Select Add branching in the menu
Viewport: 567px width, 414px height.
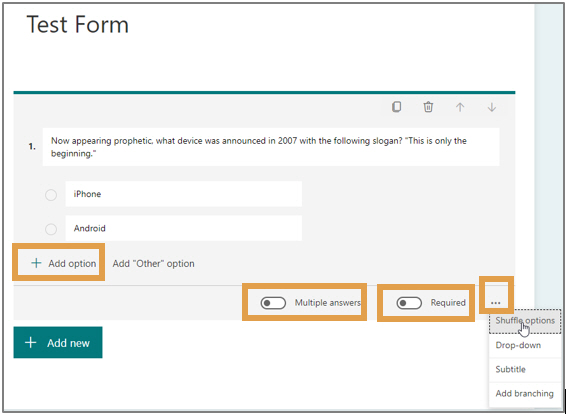pyautogui.click(x=525, y=394)
